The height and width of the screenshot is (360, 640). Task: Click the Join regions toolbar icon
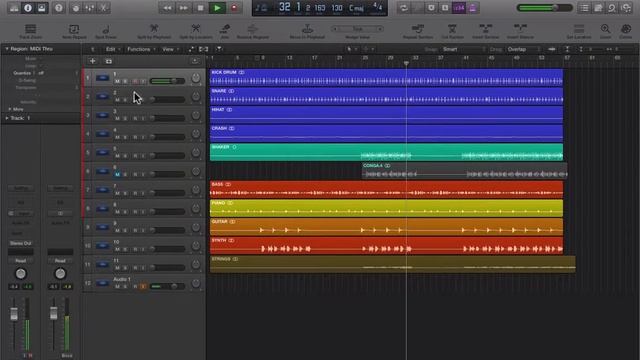tap(224, 28)
